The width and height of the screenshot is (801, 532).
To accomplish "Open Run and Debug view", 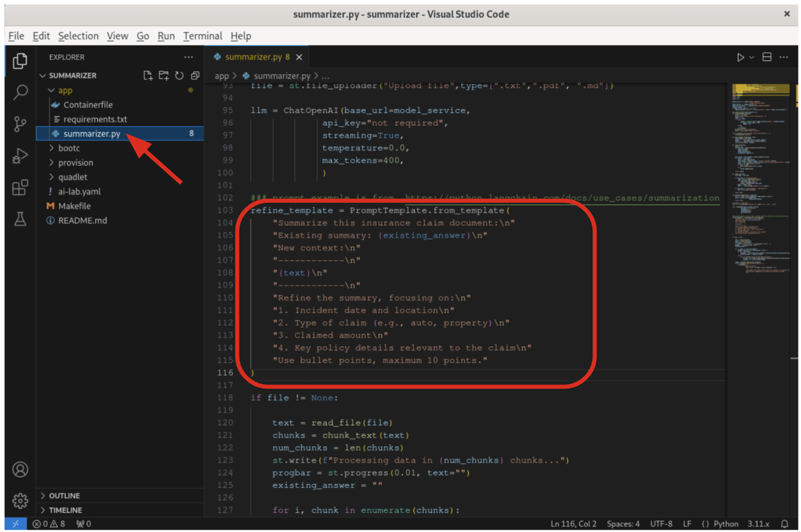I will [x=20, y=156].
